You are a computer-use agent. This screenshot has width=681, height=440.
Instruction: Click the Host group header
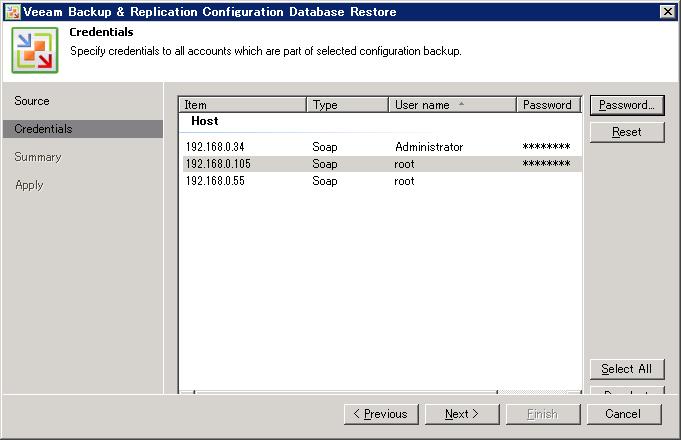(x=205, y=121)
